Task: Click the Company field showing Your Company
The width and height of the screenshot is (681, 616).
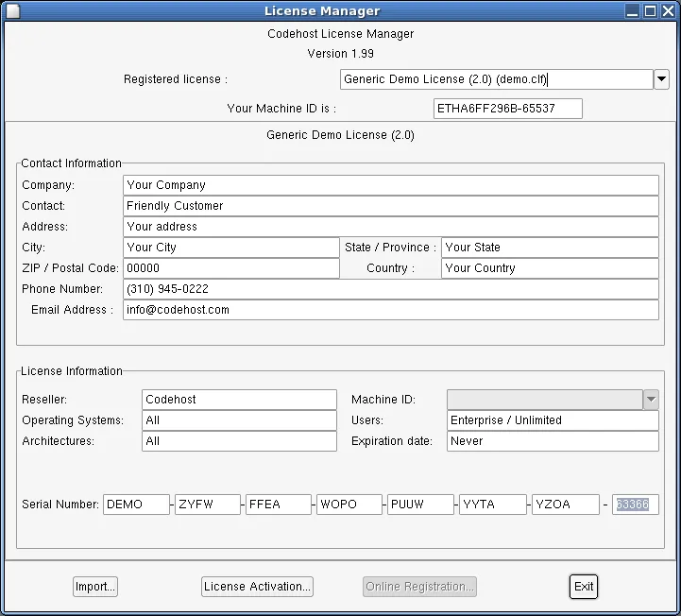Action: pyautogui.click(x=391, y=185)
